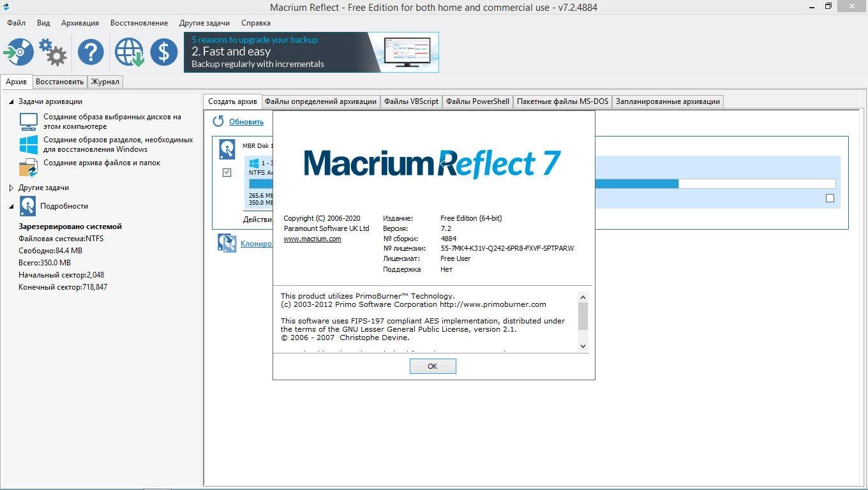Collapse the Подробности section
The image size is (868, 490).
[x=11, y=206]
